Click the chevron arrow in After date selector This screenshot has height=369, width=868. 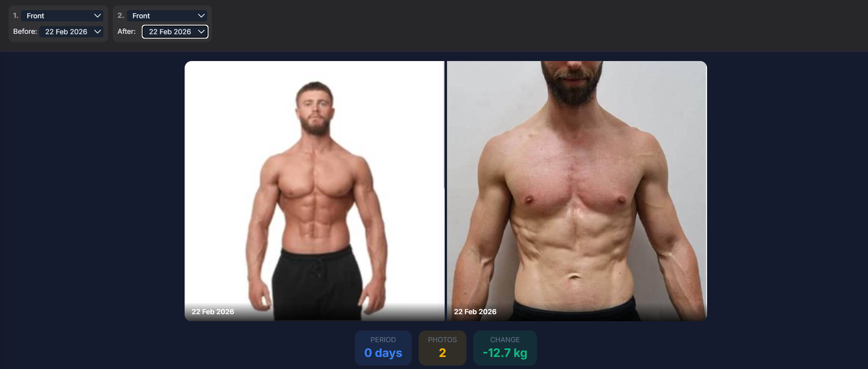(x=201, y=32)
